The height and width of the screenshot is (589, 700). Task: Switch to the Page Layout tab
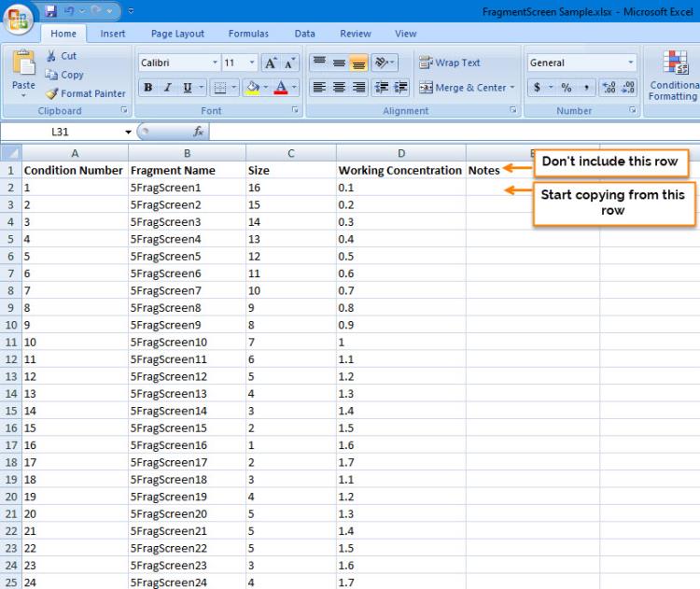click(x=177, y=34)
